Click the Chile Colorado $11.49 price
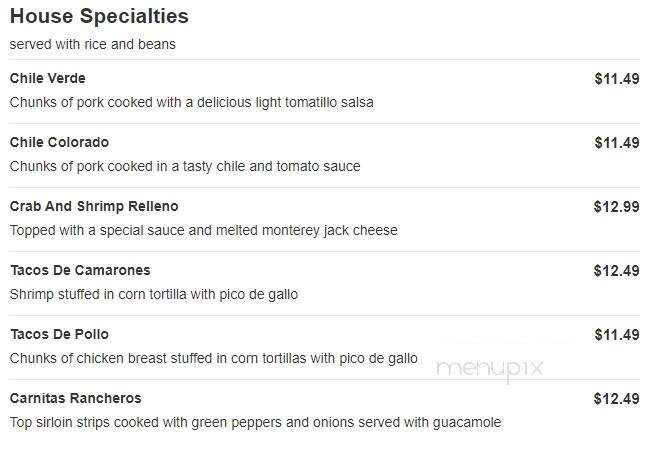This screenshot has width=669, height=451. tap(617, 143)
